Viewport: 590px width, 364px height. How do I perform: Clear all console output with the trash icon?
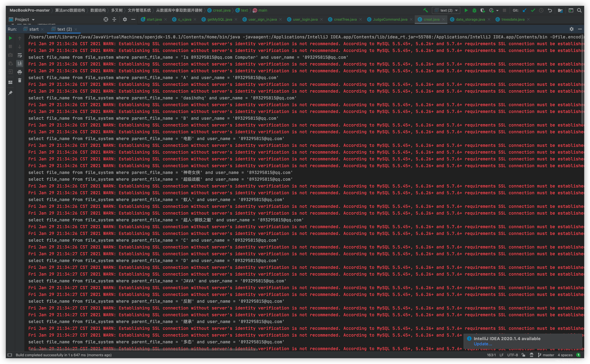[x=20, y=80]
